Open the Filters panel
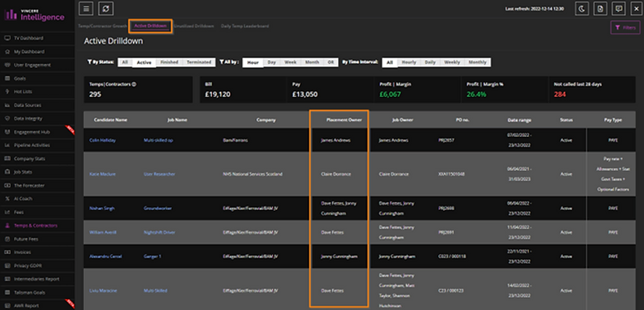 pos(624,28)
